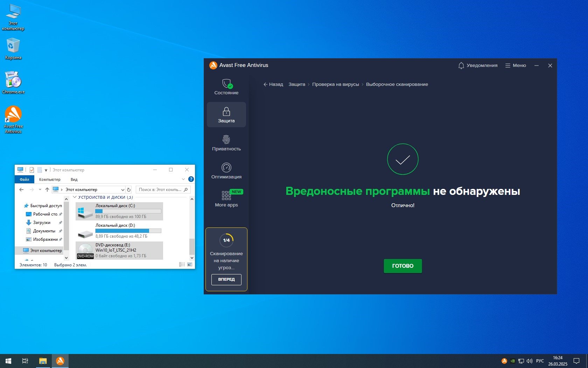Refresh the Explorer location
Viewport: 588px width, 368px height.
pyautogui.click(x=129, y=190)
